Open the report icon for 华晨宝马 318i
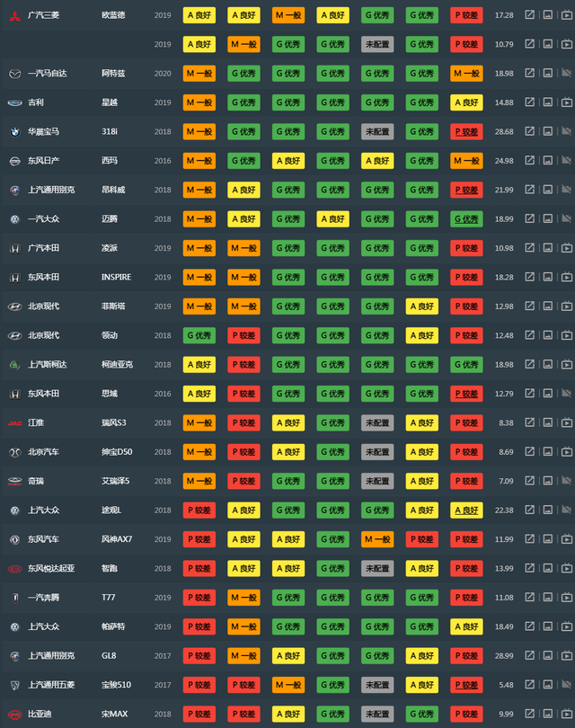This screenshot has height=728, width=575. [x=530, y=131]
